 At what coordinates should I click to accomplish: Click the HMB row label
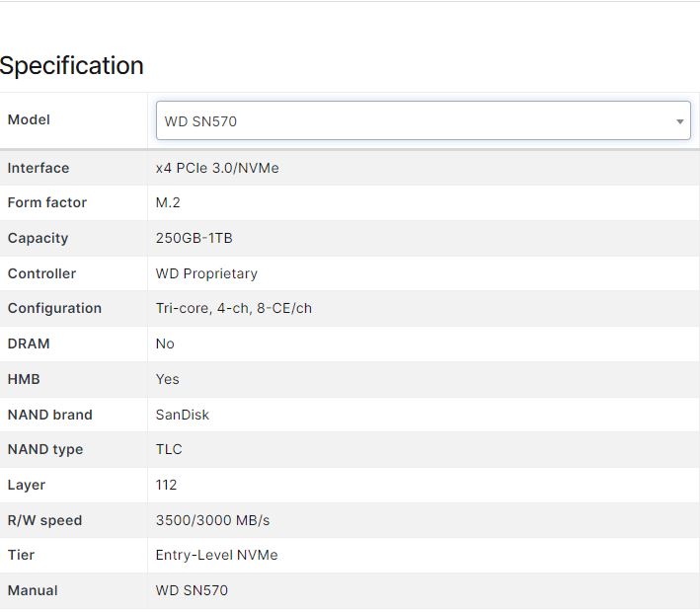coord(25,379)
